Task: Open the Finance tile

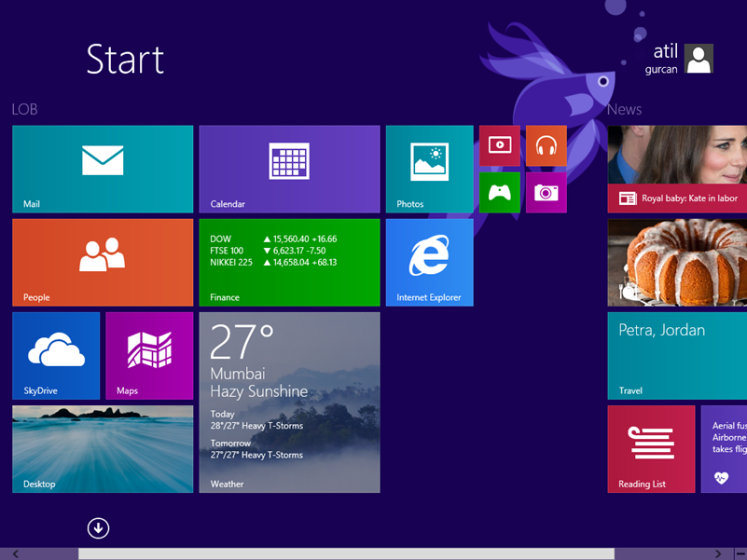Action: pyautogui.click(x=289, y=263)
